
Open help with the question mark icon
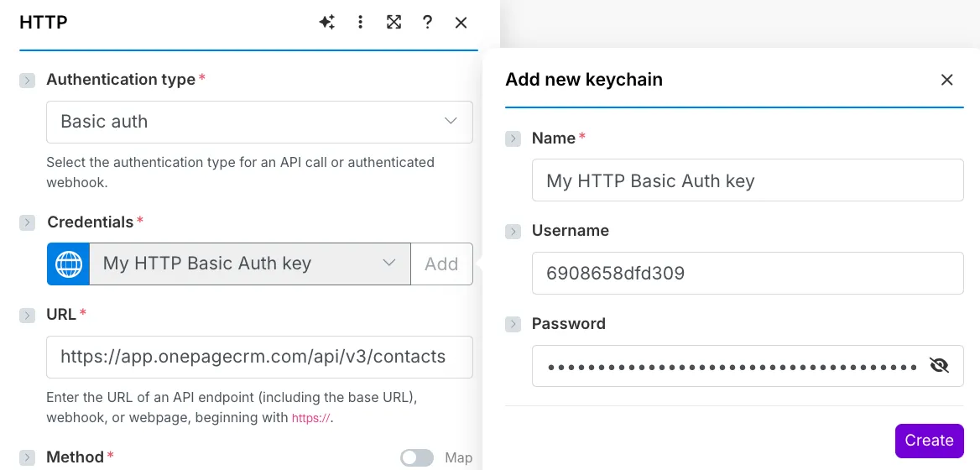click(428, 23)
